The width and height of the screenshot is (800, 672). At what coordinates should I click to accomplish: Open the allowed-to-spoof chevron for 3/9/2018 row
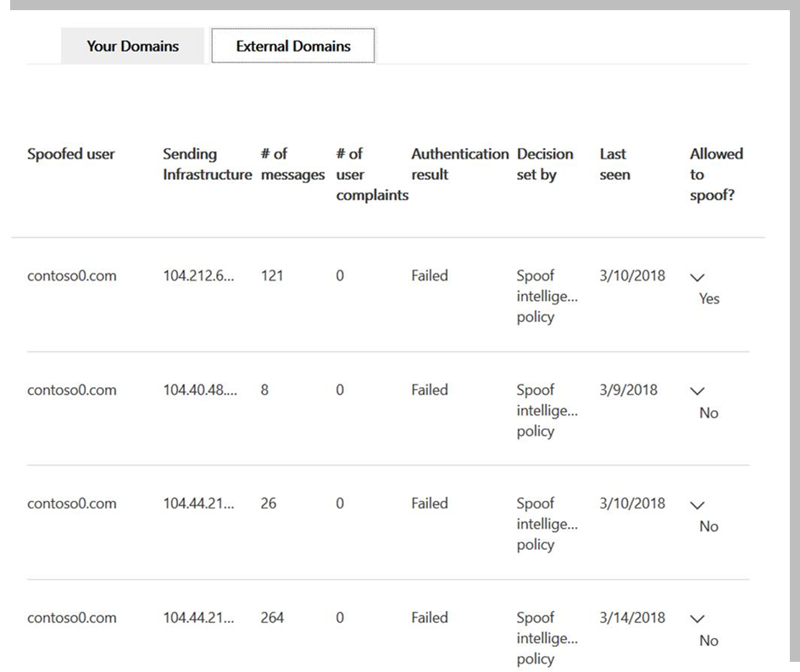697,392
